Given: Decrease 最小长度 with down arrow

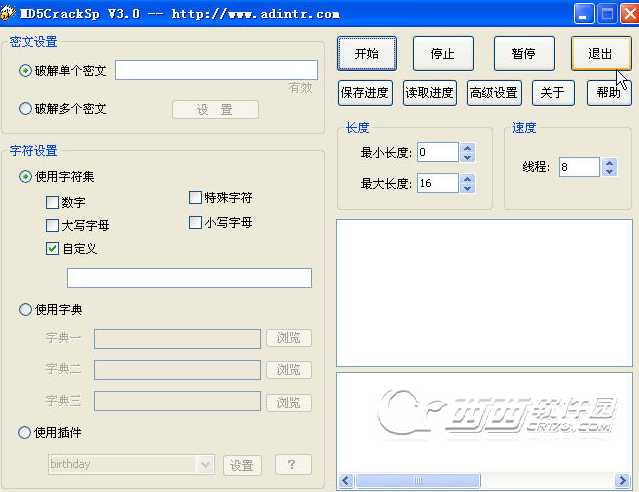Looking at the screenshot, I should pos(468,157).
